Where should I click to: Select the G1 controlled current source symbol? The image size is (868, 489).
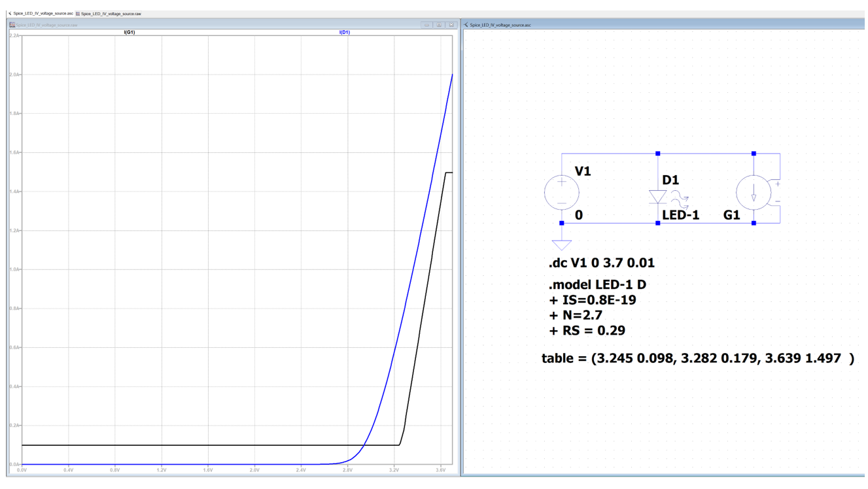coord(754,192)
